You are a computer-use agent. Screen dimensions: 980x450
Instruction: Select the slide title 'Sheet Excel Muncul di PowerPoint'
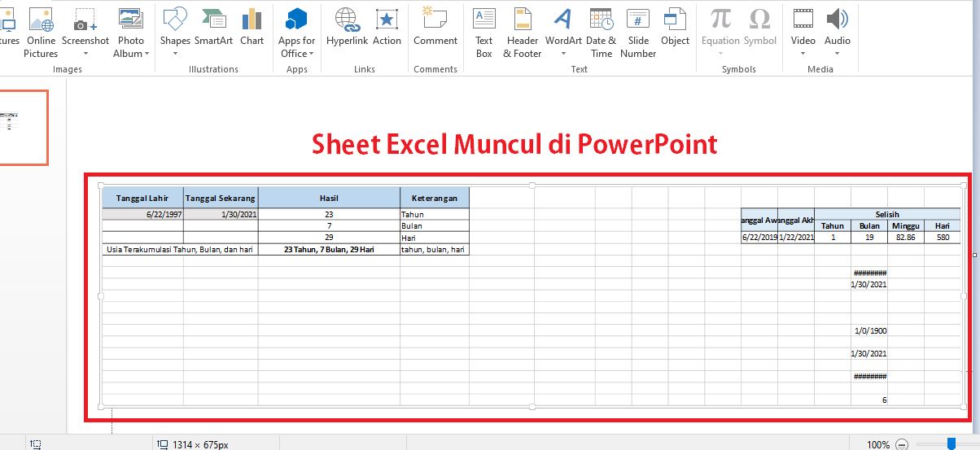(x=514, y=144)
